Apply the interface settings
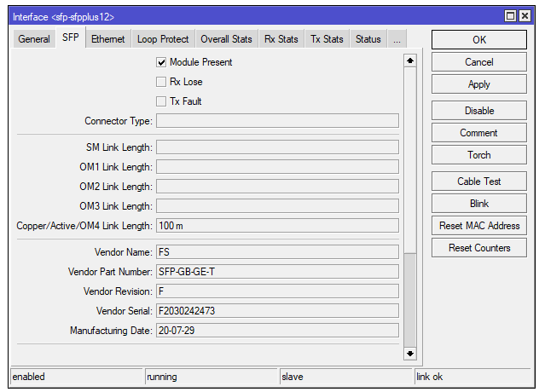The image size is (545, 392). [479, 84]
